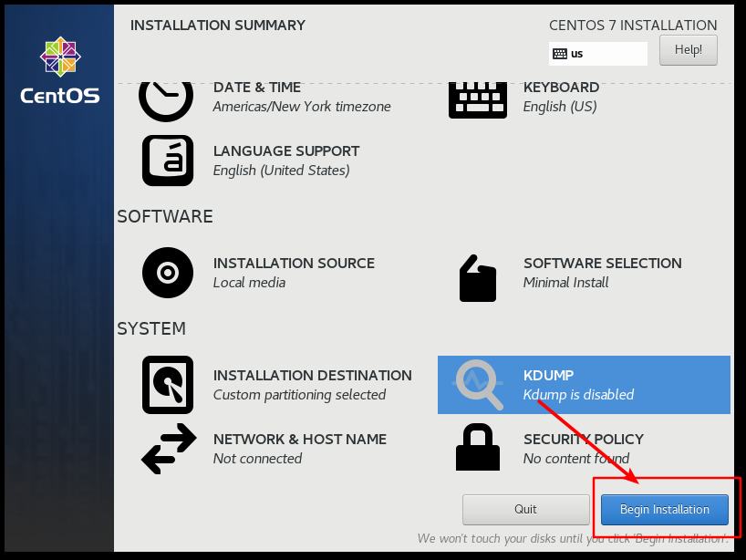This screenshot has width=746, height=560.
Task: Click 'English (United States)' language text
Action: click(281, 171)
